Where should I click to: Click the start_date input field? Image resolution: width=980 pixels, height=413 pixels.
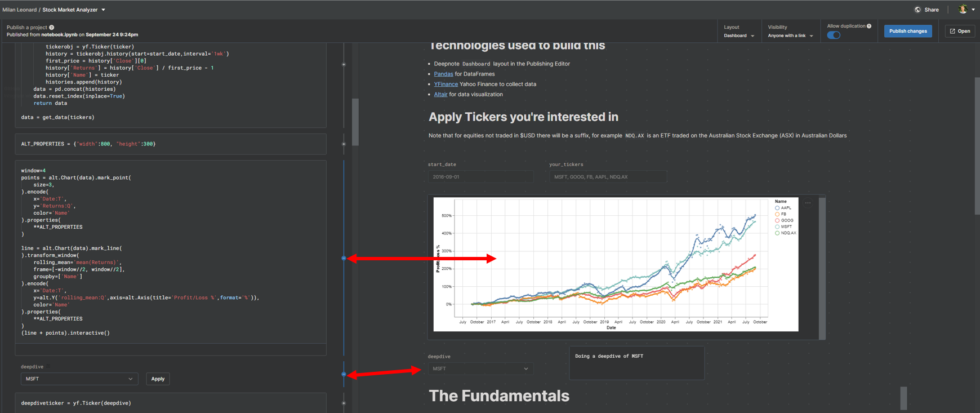(x=480, y=177)
